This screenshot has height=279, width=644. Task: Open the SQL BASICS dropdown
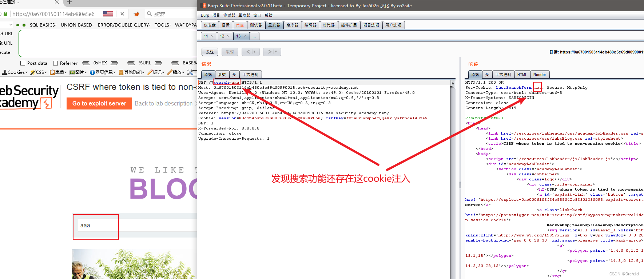[43, 25]
